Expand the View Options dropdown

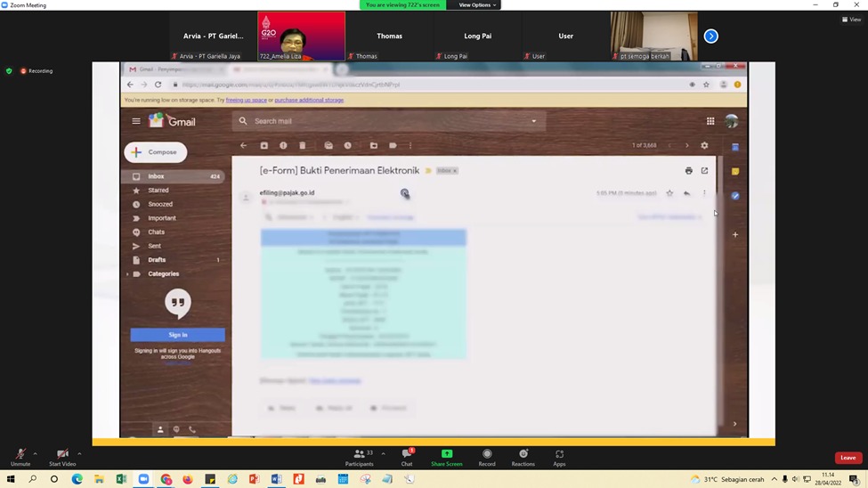477,5
